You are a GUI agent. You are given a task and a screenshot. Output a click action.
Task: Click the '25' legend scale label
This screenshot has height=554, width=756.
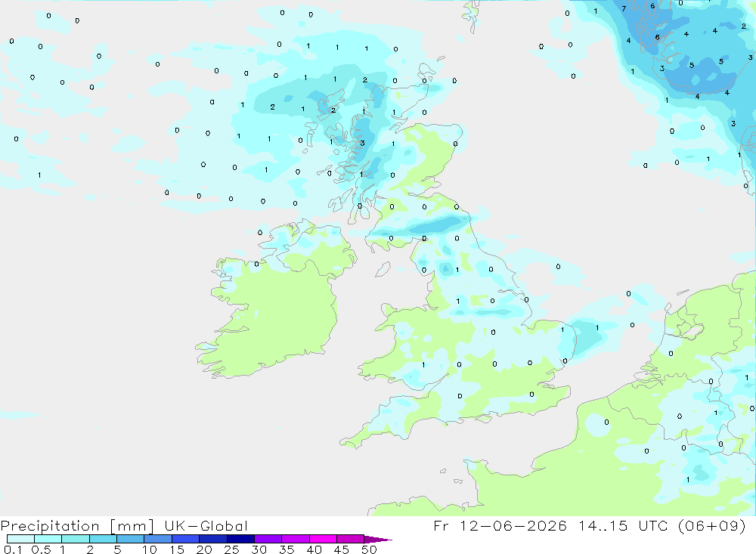click(x=231, y=549)
